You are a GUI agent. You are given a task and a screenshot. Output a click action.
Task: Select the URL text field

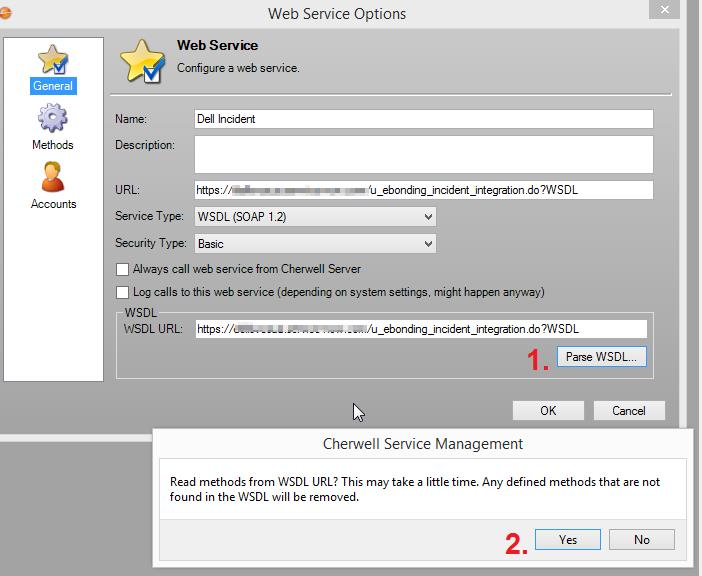tap(423, 190)
